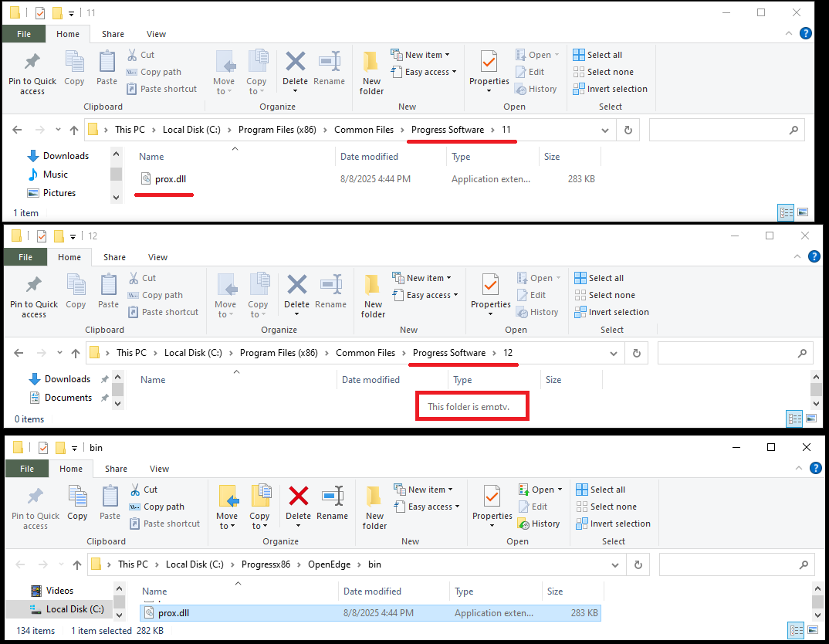Open Easy access dropdown in window 12

425,295
